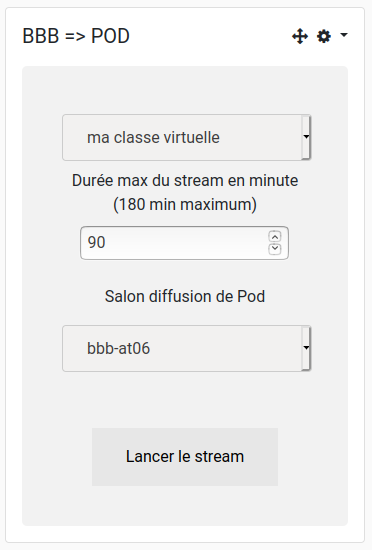Viewport: 372px width, 550px height.
Task: Open the 'bbb-at06' Pod salon dropdown
Action: click(187, 348)
